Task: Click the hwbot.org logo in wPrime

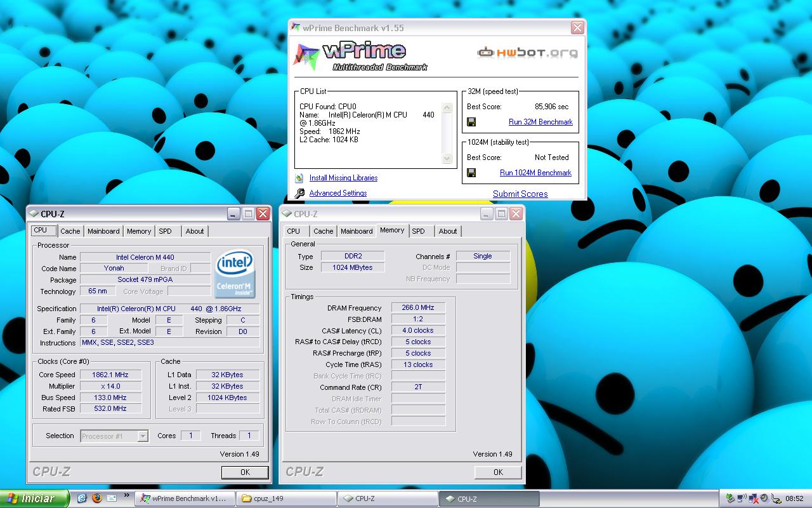Action: pyautogui.click(x=527, y=52)
